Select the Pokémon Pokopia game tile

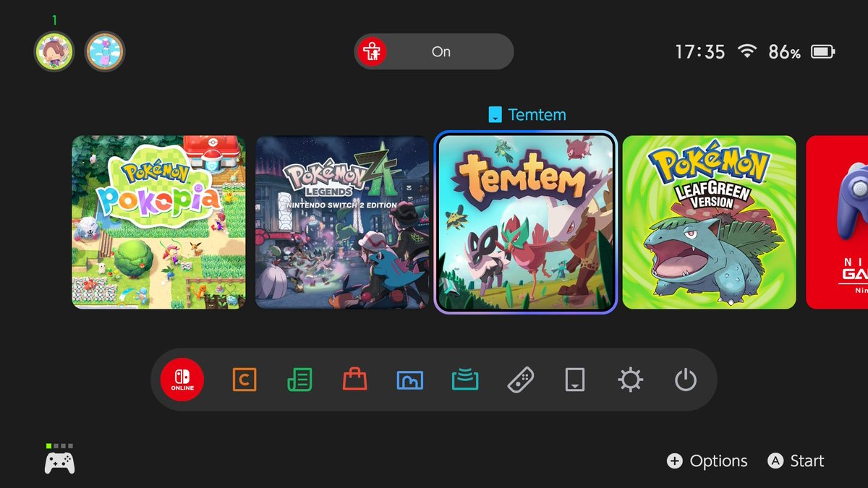click(x=159, y=223)
